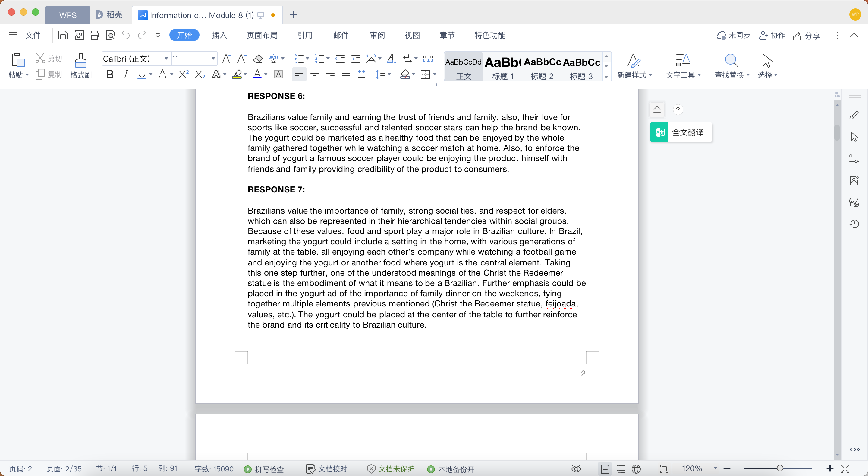Apply subscript formatting
Screen dimensions: 868x476
(x=200, y=74)
